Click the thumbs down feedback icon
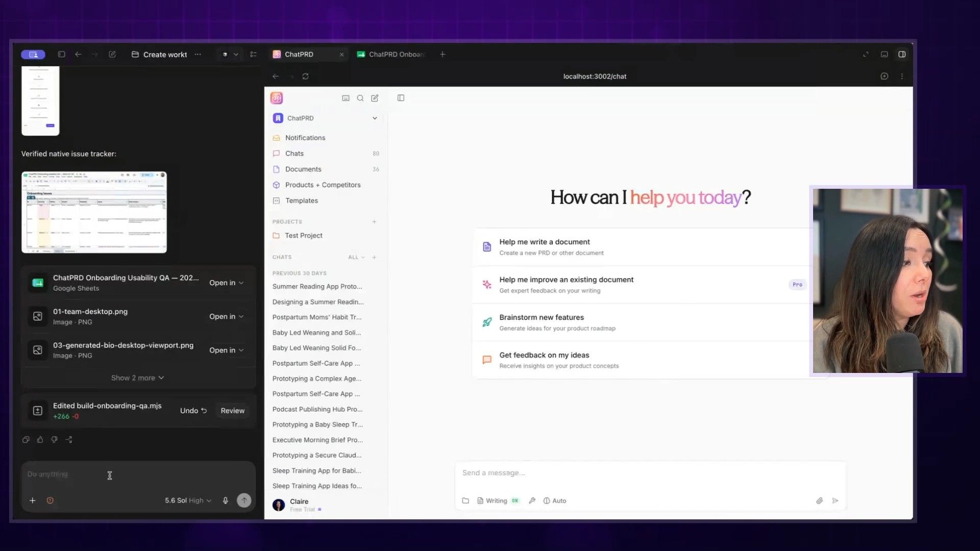The height and width of the screenshot is (551, 980). (x=54, y=440)
